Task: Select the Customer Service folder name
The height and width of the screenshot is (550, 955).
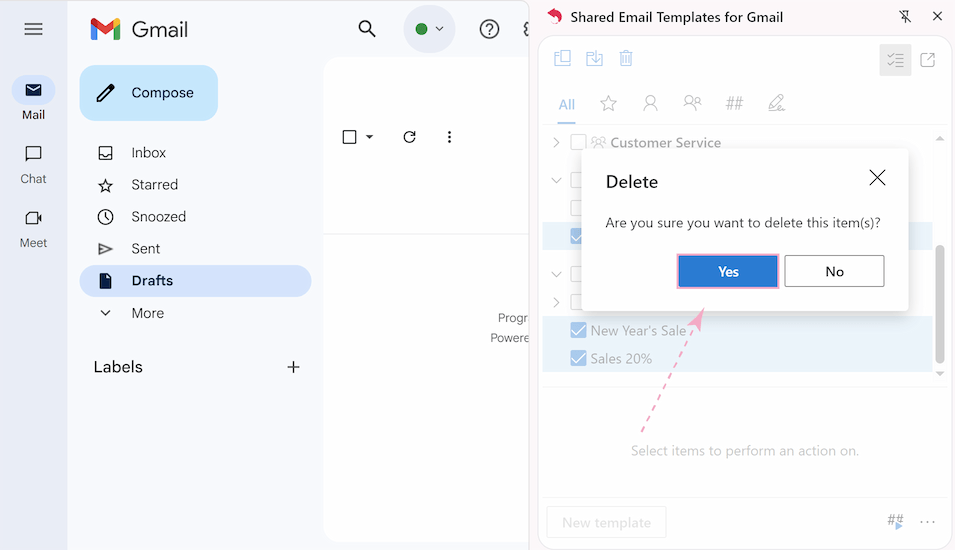Action: 665,143
